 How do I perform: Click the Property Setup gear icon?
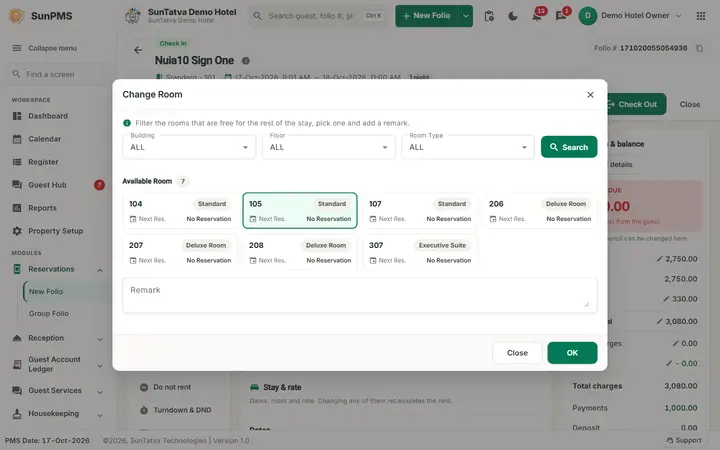point(17,231)
